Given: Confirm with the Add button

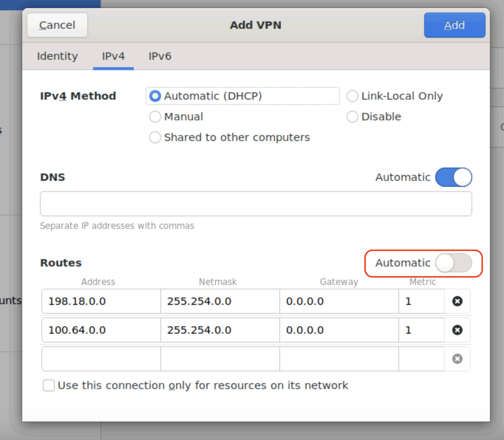Looking at the screenshot, I should pos(454,25).
